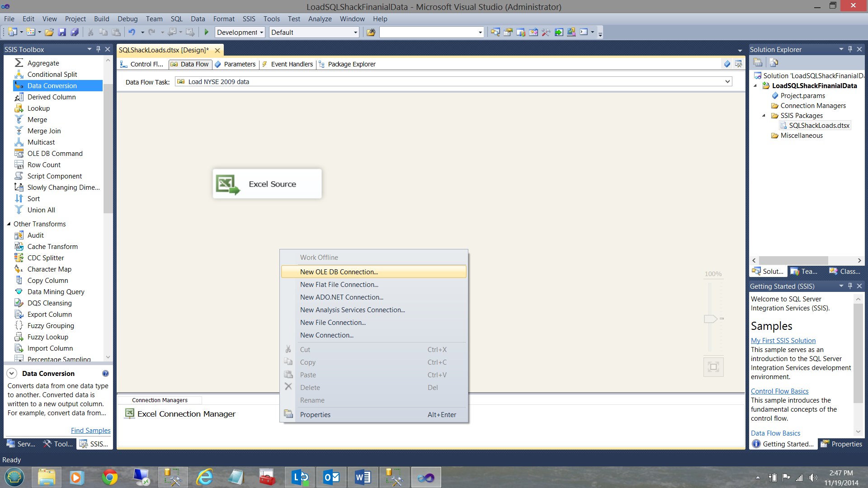This screenshot has height=488, width=868.
Task: Collapse the Data Conversion description chevron
Action: coord(12,374)
